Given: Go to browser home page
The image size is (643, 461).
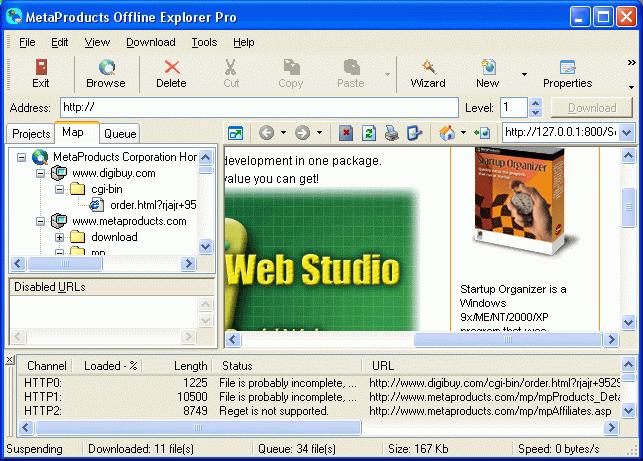Looking at the screenshot, I should 447,133.
